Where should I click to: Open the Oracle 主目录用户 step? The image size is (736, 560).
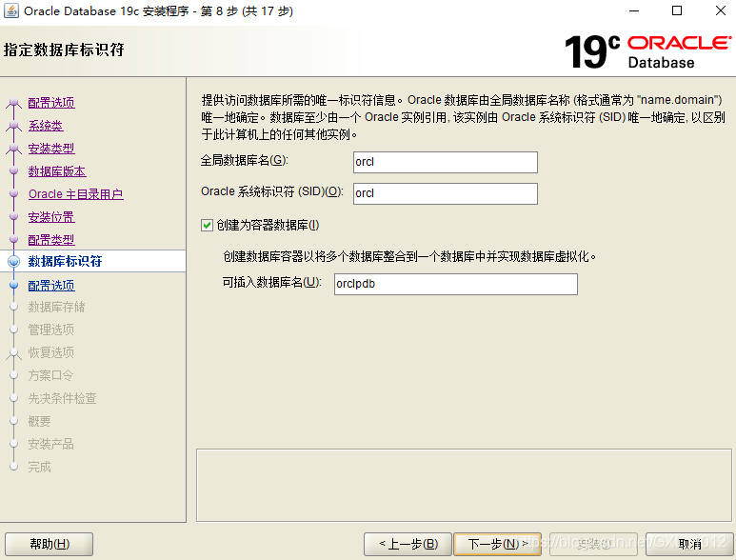point(75,194)
